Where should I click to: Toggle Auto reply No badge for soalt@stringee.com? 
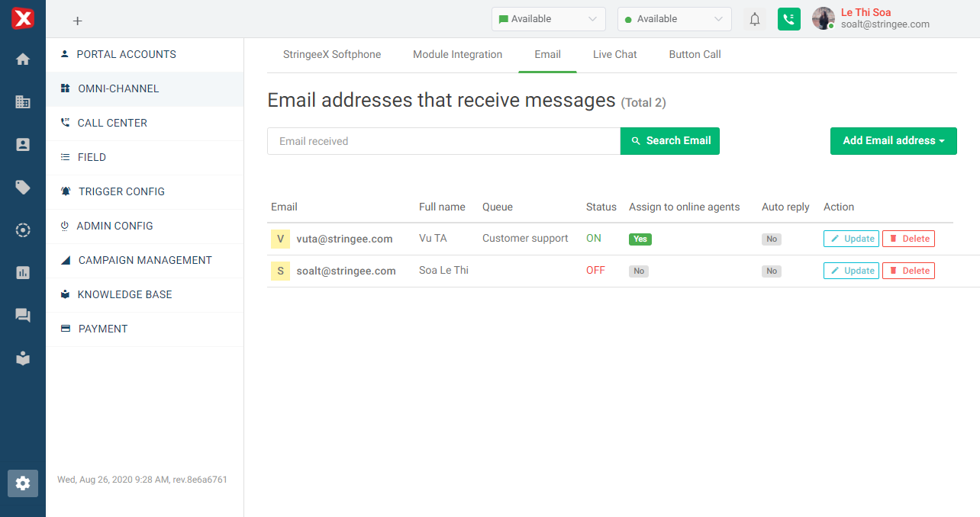[772, 271]
